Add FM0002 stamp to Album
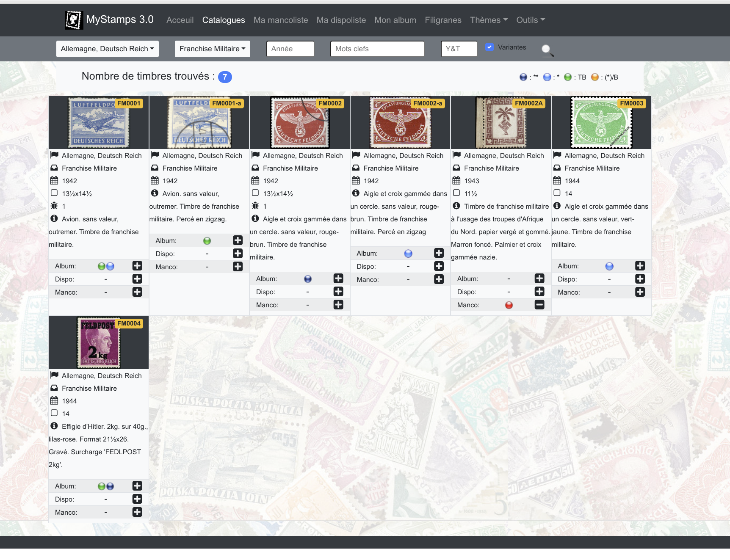730x560 pixels. click(338, 279)
